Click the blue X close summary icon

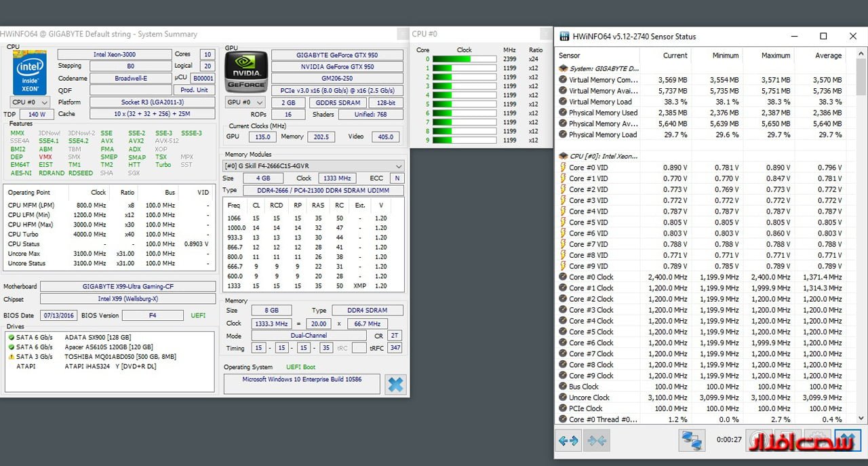point(395,385)
